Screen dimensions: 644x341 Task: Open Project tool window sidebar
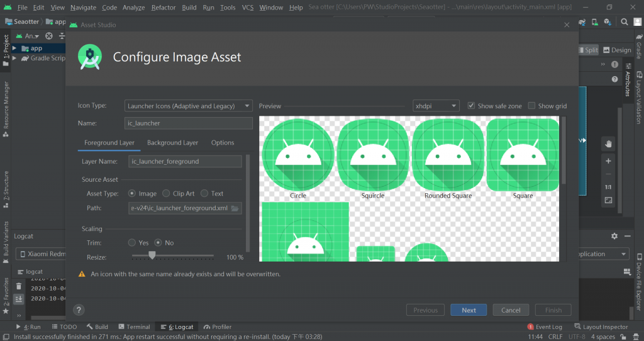coord(6,49)
